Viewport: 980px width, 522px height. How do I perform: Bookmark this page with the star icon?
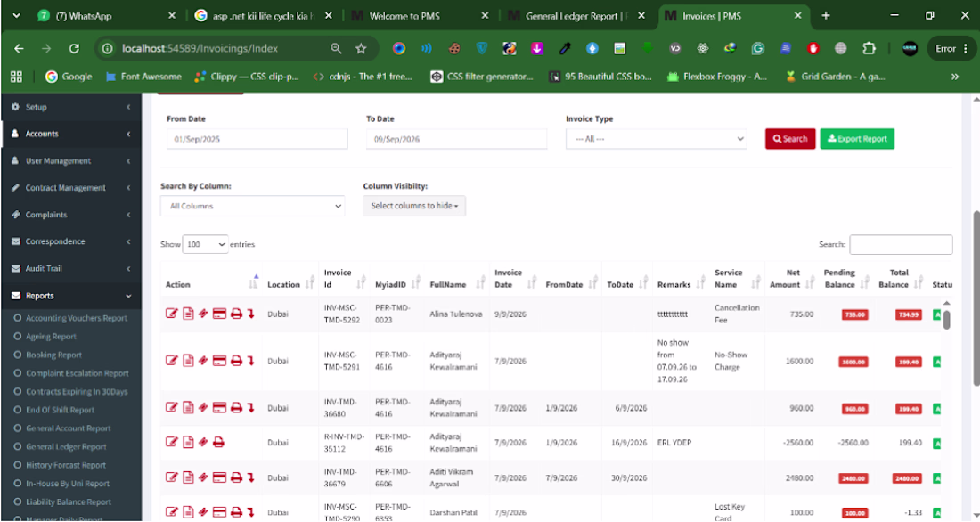[361, 48]
